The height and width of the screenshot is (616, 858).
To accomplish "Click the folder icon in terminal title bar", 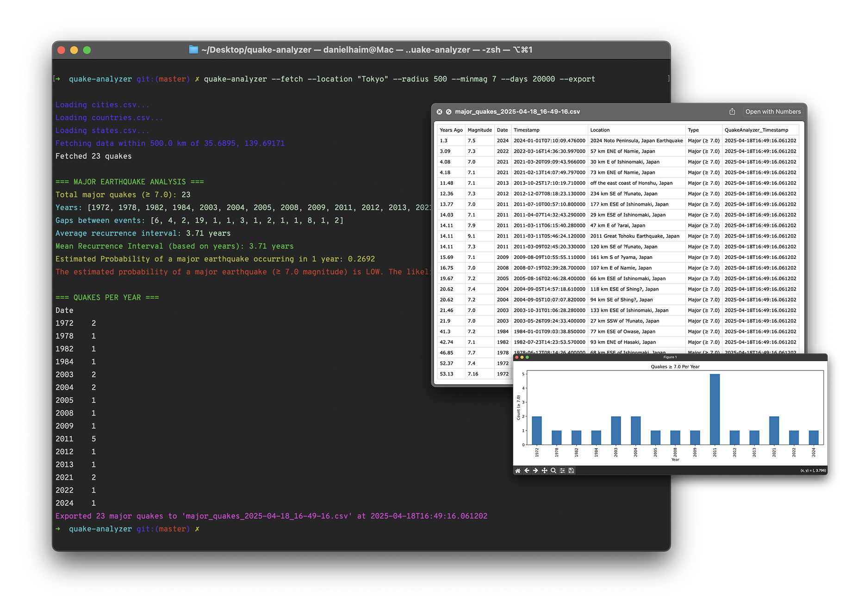I will coord(193,49).
